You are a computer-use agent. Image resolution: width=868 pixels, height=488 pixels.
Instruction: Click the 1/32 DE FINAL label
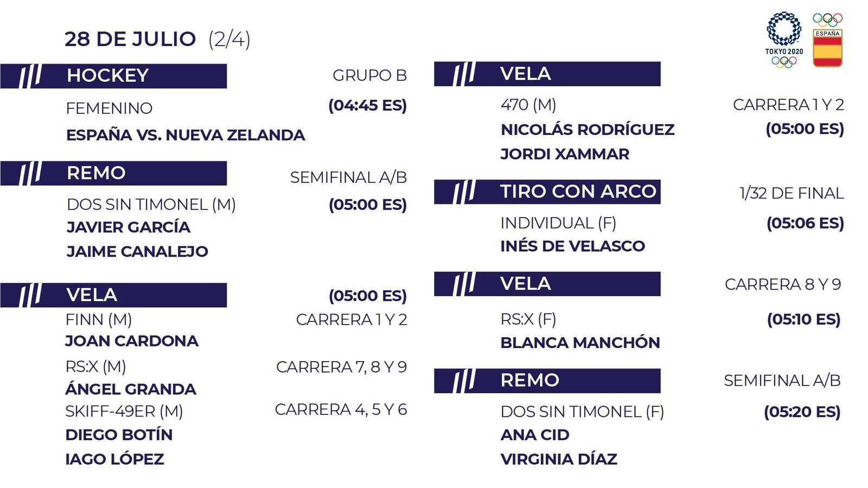(x=792, y=193)
